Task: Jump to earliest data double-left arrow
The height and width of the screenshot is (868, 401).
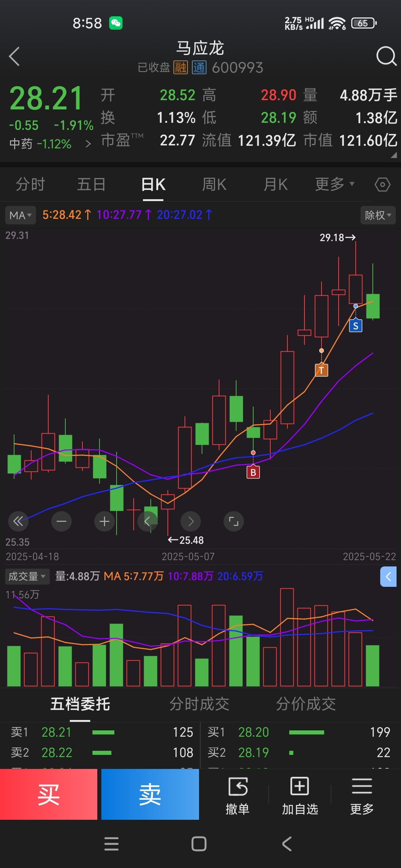Action: pyautogui.click(x=18, y=522)
